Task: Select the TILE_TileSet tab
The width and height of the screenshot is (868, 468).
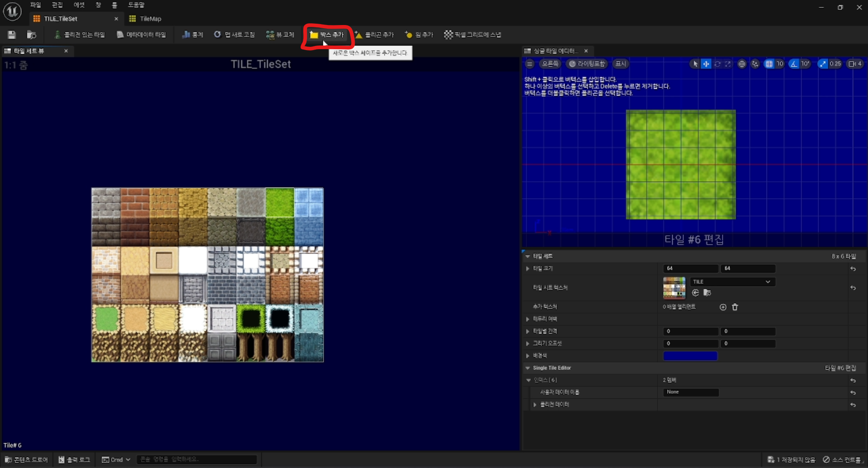Action: tap(61, 19)
